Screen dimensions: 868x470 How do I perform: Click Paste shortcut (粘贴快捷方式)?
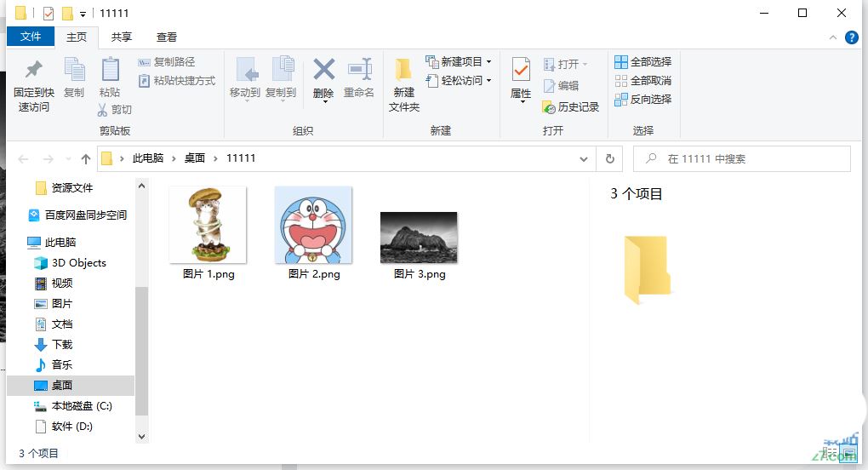coord(177,81)
